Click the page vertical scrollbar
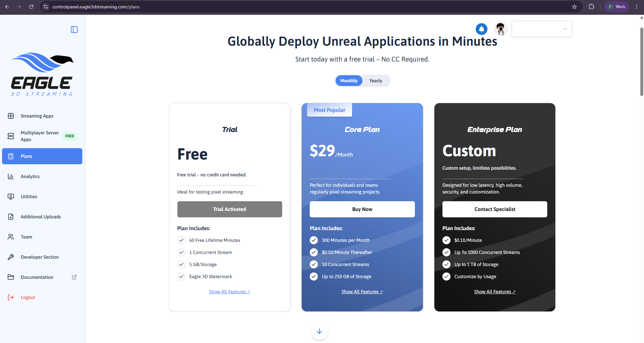The width and height of the screenshot is (644, 343). click(642, 62)
